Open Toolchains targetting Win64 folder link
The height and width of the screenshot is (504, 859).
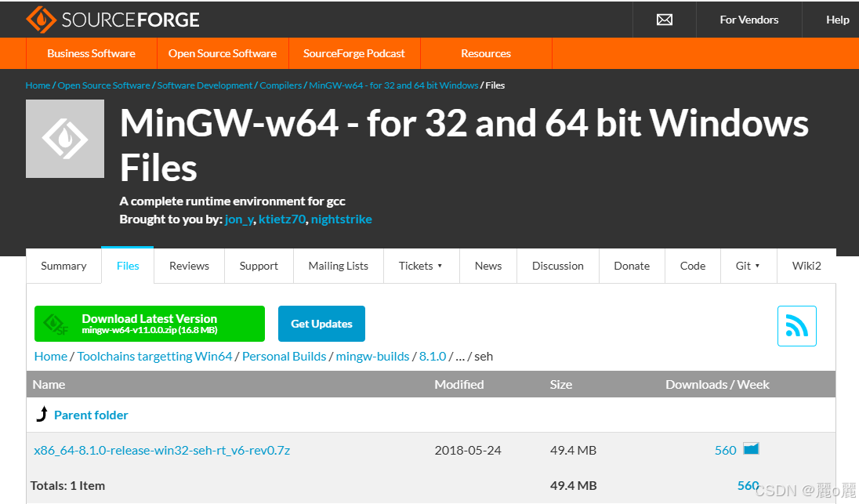tap(154, 356)
